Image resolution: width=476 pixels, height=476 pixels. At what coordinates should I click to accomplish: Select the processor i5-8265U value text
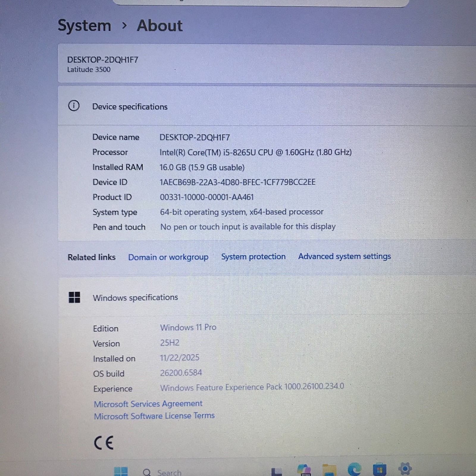pos(256,152)
